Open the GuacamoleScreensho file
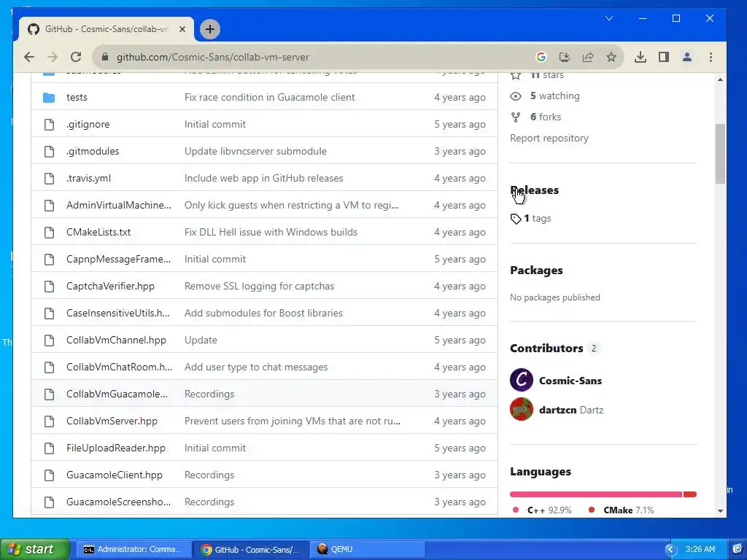The height and width of the screenshot is (560, 747). click(x=118, y=502)
